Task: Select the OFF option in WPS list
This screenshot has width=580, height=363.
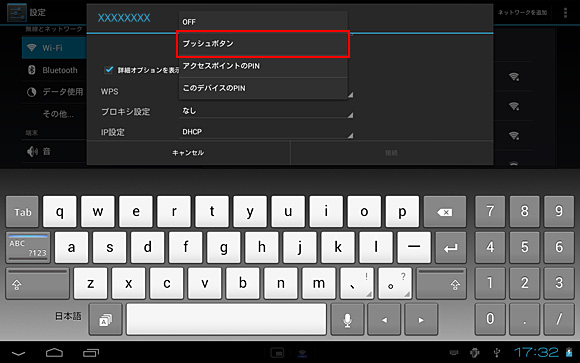Action: (x=263, y=22)
